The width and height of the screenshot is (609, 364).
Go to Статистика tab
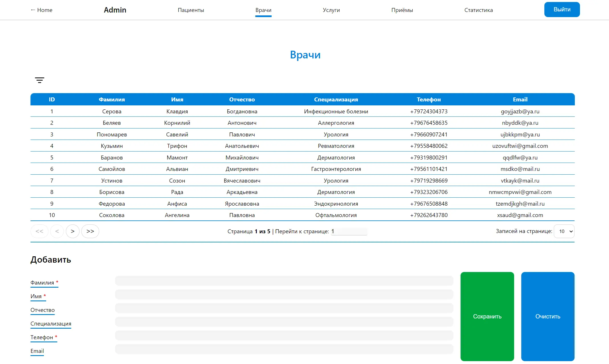pos(478,10)
